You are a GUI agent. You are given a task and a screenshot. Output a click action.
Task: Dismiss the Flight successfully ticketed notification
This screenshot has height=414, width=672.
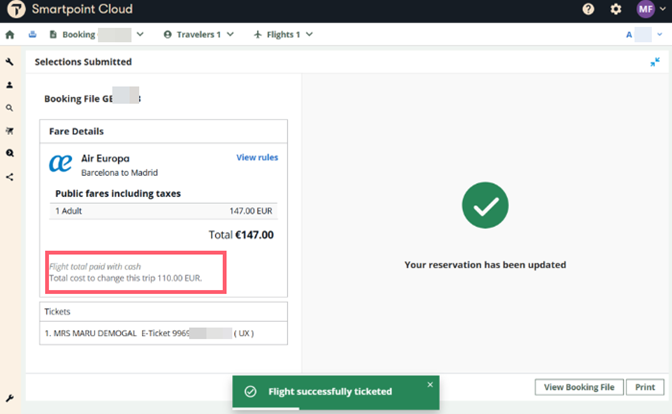[430, 384]
